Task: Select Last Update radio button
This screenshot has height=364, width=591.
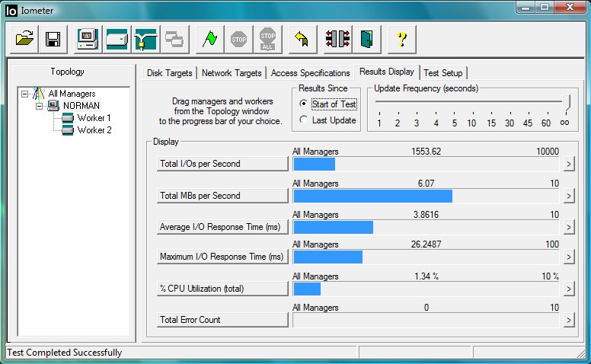Action: (x=303, y=120)
